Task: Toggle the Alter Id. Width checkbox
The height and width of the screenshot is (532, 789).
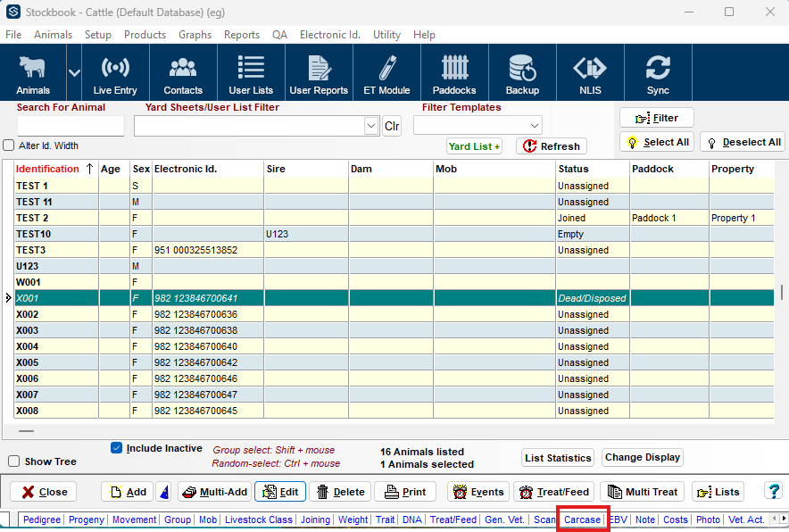Action: tap(9, 145)
